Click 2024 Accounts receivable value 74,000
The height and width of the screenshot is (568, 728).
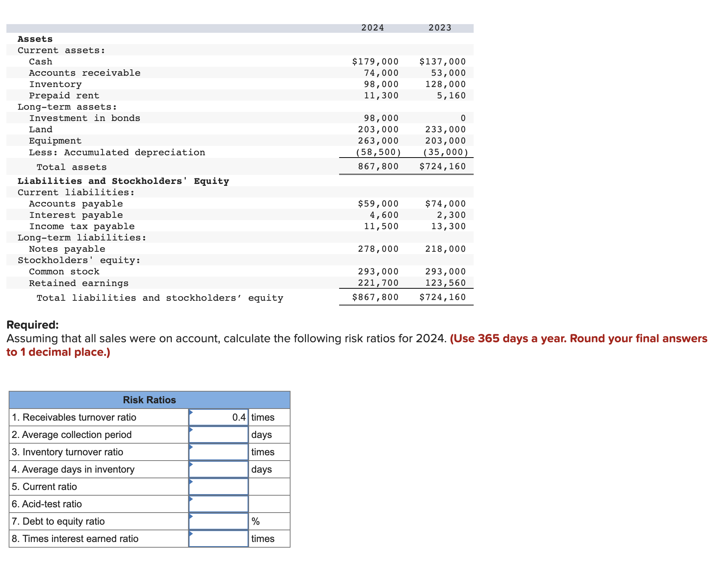381,73
